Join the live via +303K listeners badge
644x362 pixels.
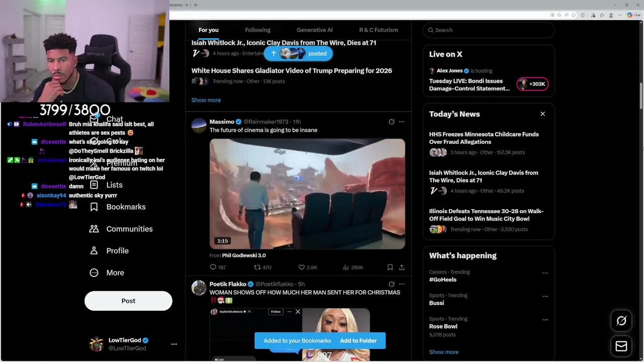tap(532, 84)
